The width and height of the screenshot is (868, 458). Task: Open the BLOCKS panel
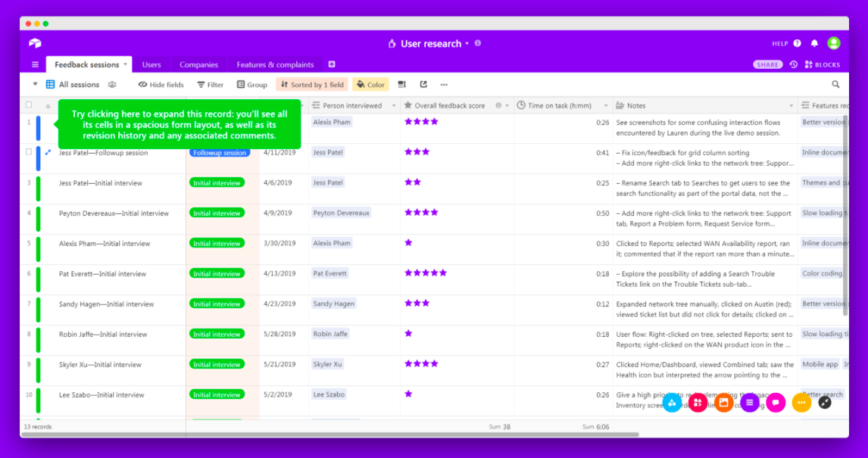(x=822, y=64)
